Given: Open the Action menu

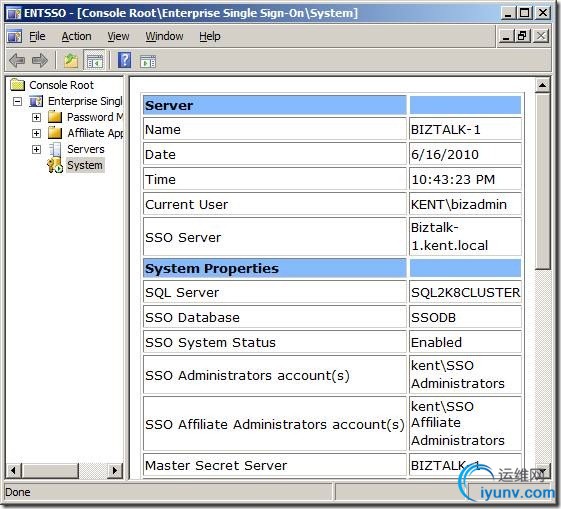Looking at the screenshot, I should coord(76,36).
